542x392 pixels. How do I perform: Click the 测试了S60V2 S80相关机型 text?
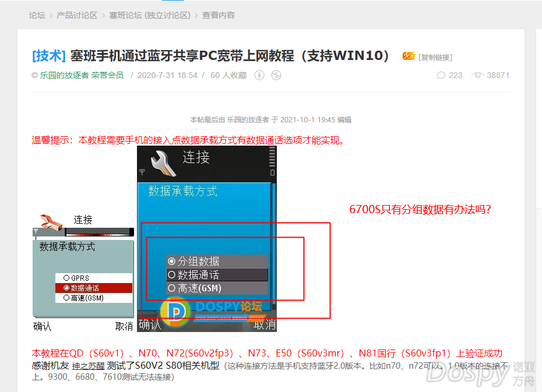point(163,365)
